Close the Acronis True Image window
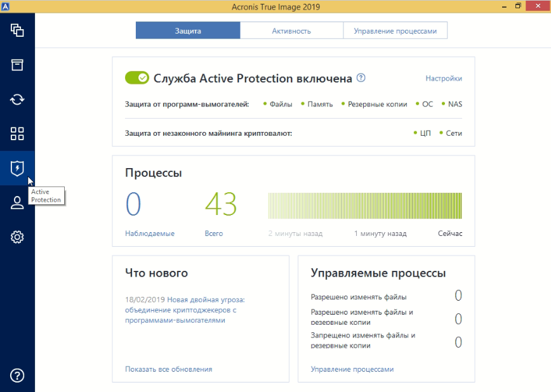This screenshot has width=551, height=392. 538,6
